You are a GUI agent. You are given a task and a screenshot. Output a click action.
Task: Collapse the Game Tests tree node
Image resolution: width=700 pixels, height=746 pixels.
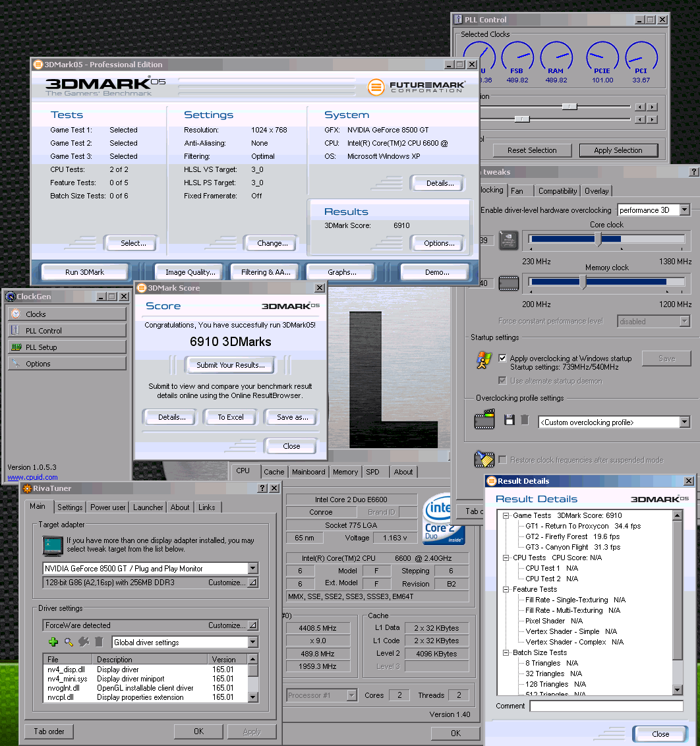506,515
